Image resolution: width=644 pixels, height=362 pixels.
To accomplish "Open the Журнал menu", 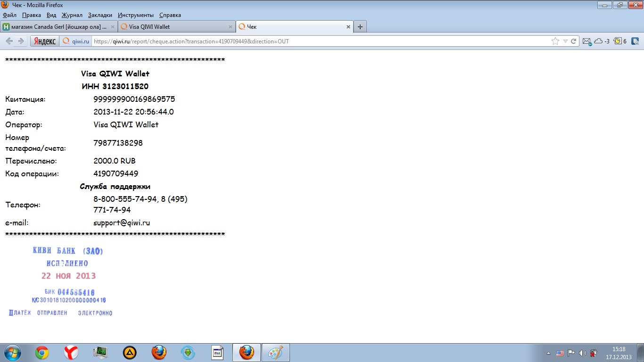I will (x=72, y=15).
